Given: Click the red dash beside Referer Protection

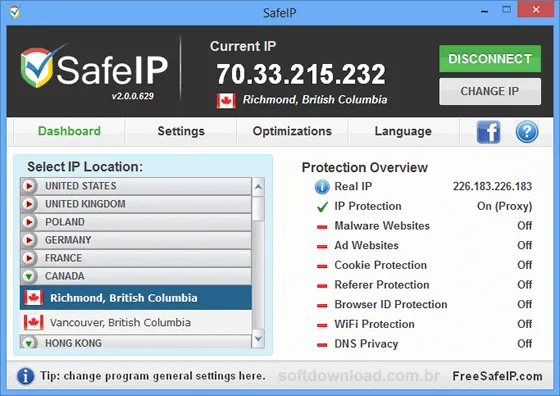Looking at the screenshot, I should (322, 286).
